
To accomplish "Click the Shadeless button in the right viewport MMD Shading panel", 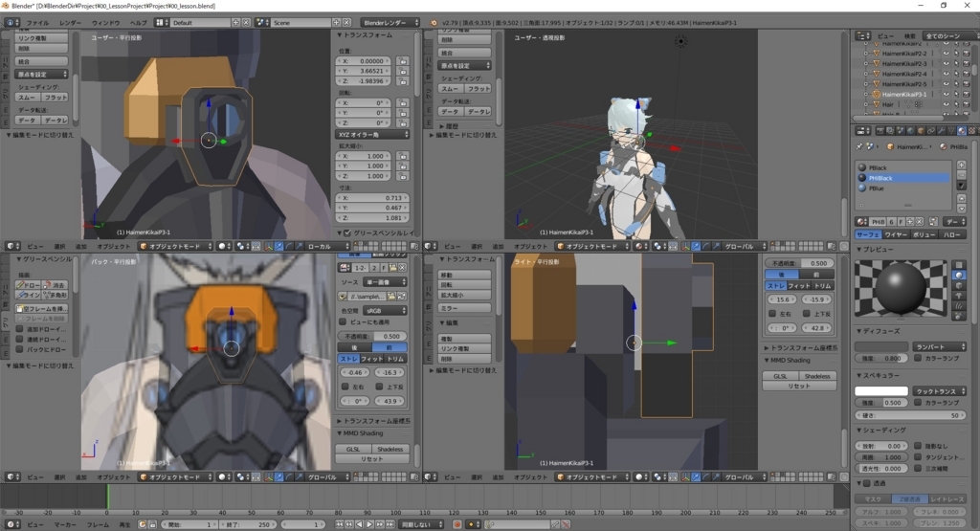I will (817, 375).
